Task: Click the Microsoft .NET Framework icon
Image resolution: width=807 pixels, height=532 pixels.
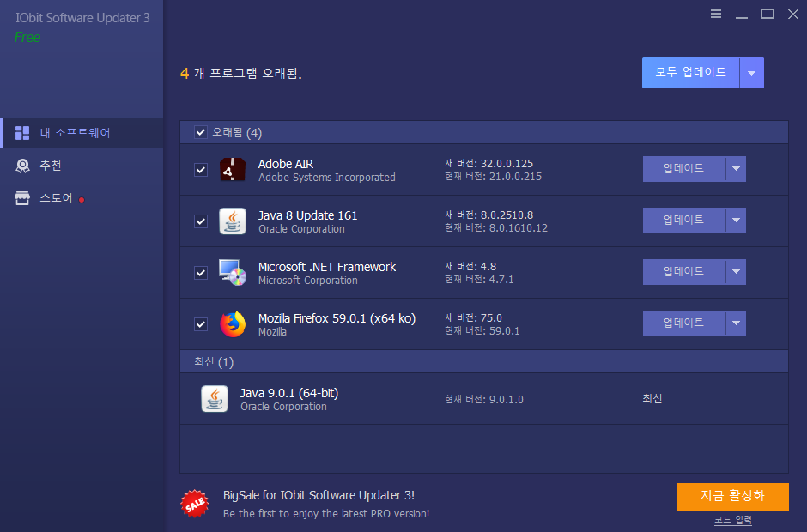Action: 233,273
